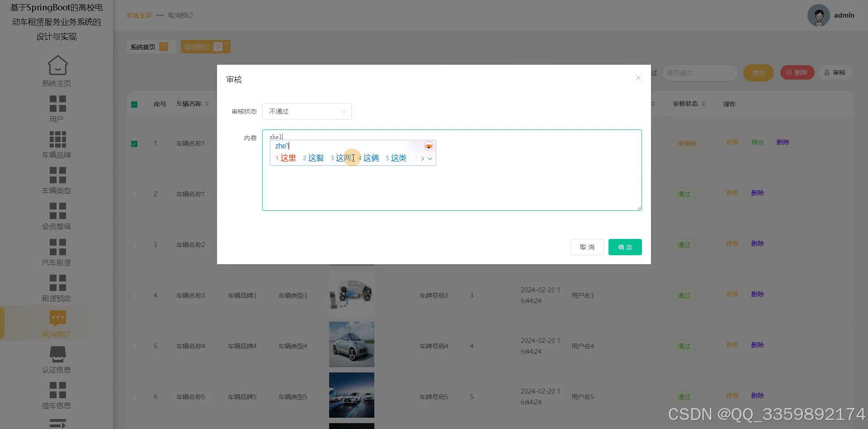The height and width of the screenshot is (429, 868).
Task: Choose IME candidate 5 这类
Action: pos(396,158)
